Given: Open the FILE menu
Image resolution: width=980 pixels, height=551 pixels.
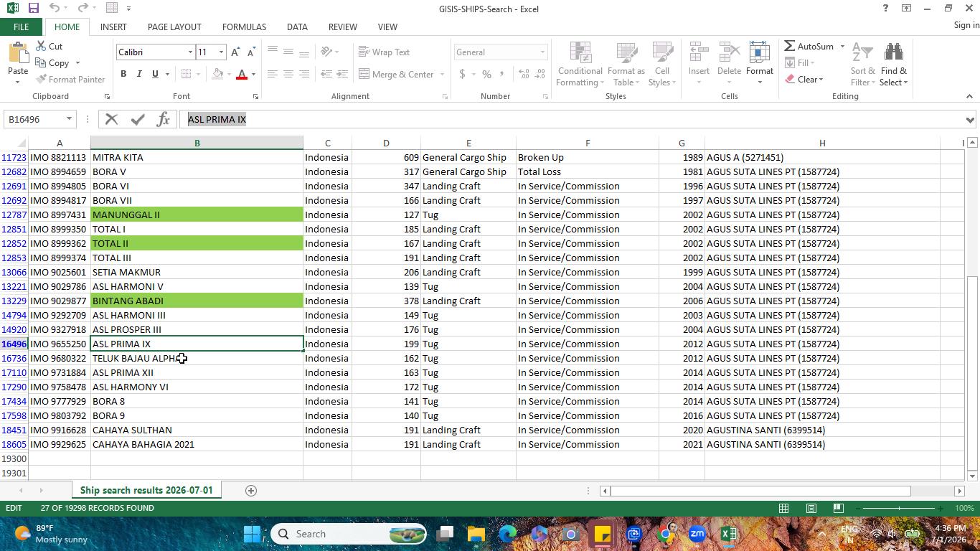Looking at the screenshot, I should click(21, 27).
